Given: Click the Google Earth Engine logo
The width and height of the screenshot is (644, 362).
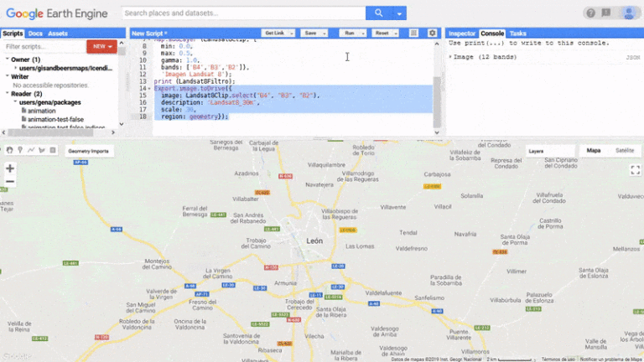Looking at the screenshot, I should coord(57,13).
